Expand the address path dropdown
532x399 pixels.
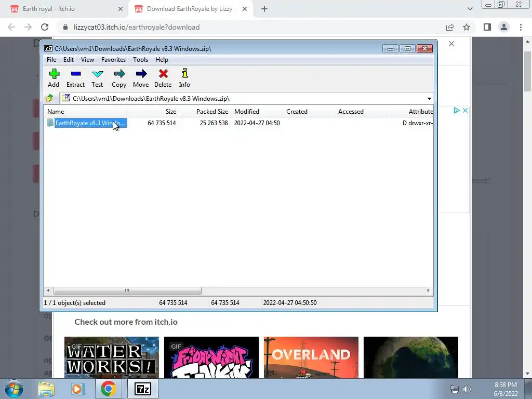(x=429, y=99)
